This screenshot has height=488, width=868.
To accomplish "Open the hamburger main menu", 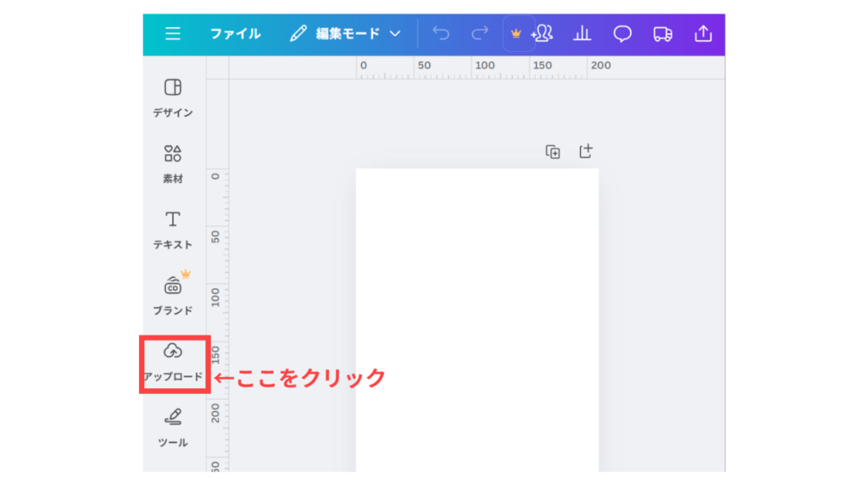I will pos(173,34).
